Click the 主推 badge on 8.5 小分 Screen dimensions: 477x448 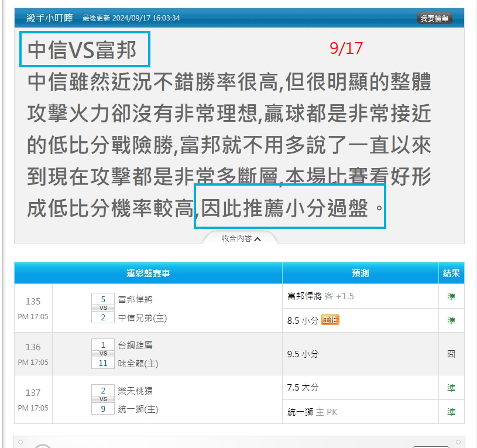click(x=330, y=320)
